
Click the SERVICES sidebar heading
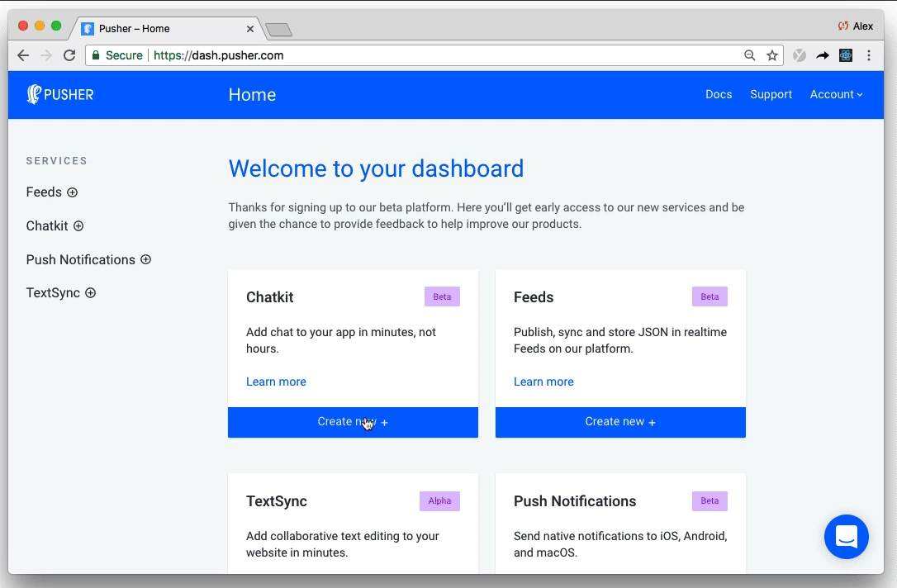(x=57, y=161)
